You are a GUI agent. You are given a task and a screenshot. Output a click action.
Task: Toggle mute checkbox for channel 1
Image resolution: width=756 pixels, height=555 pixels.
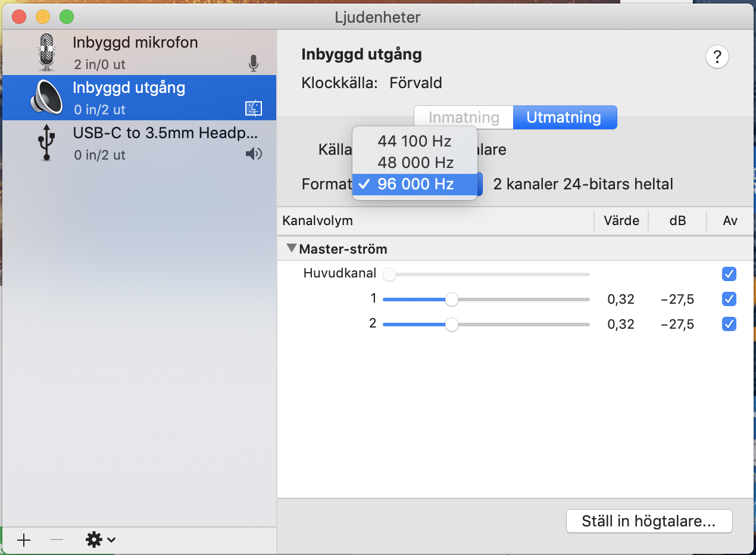point(729,299)
